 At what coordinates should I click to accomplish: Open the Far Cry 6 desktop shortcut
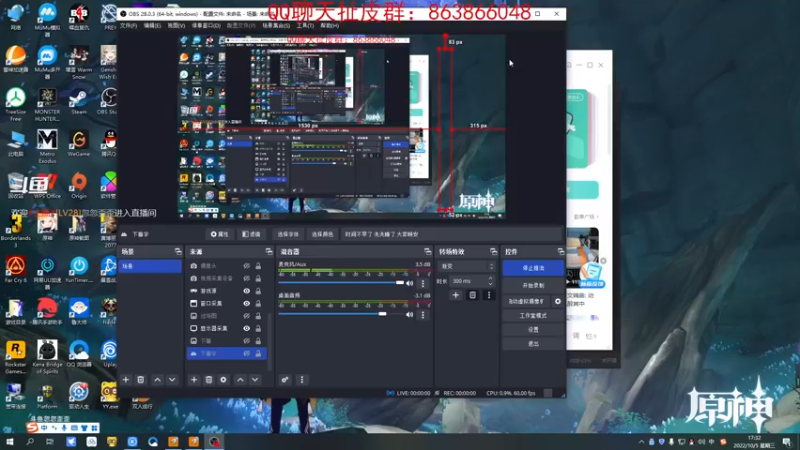16,270
